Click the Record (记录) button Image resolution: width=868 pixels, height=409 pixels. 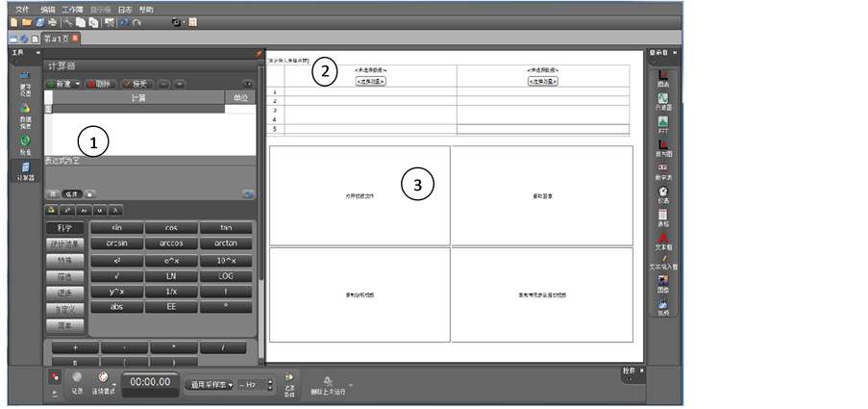coord(77,379)
